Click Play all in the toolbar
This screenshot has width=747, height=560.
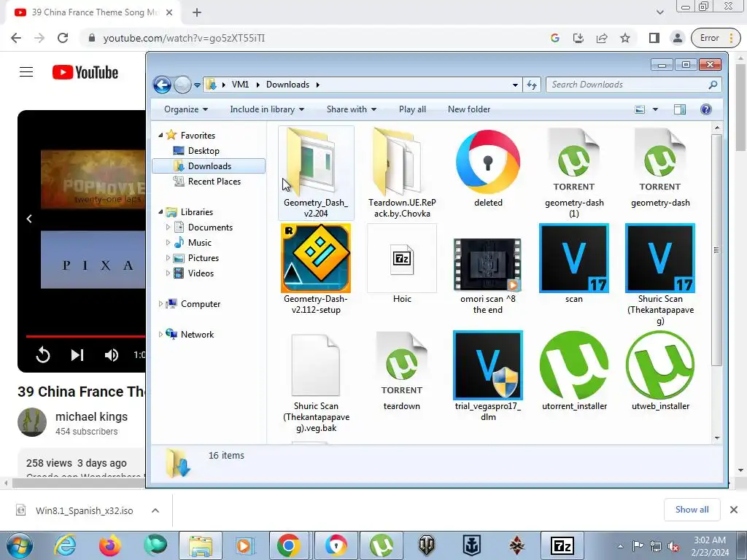coord(412,109)
